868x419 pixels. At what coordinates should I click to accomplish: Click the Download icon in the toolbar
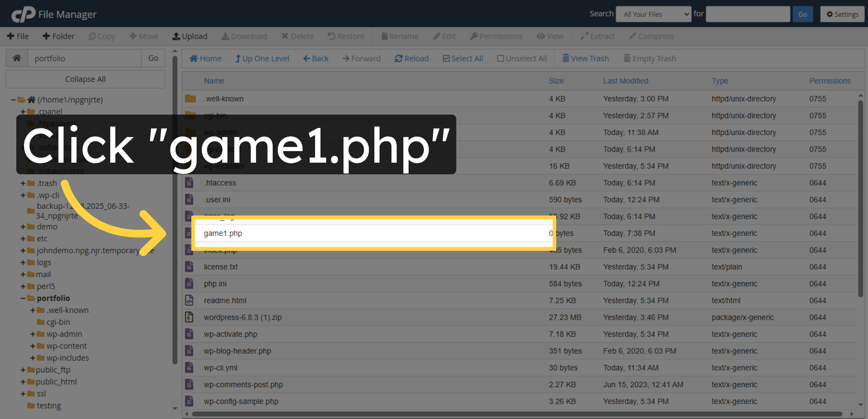244,36
